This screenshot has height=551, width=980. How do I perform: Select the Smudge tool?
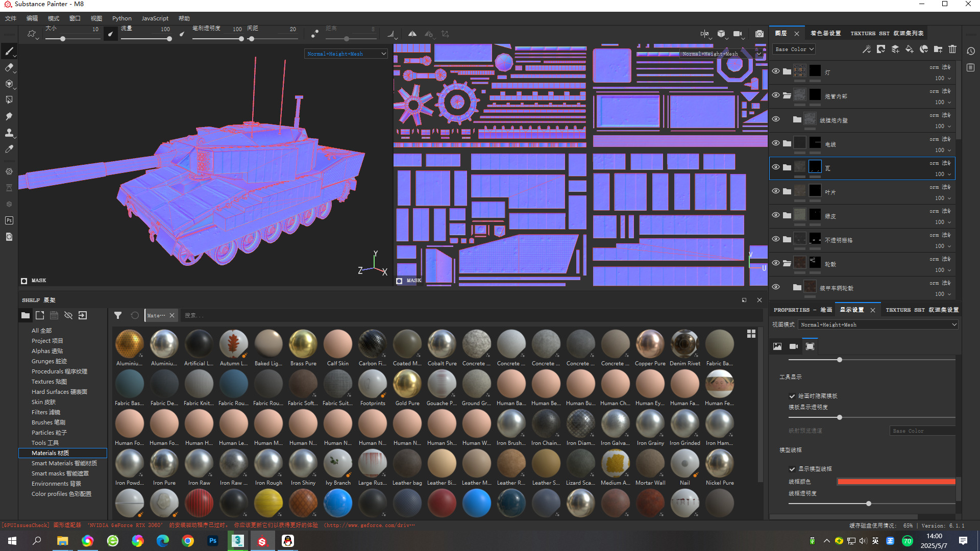(9, 116)
